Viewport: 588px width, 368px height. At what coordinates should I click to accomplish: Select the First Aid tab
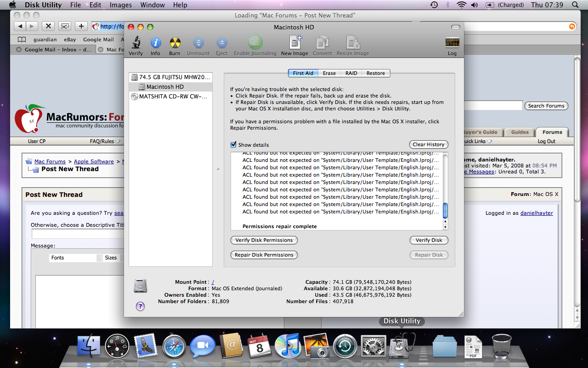pyautogui.click(x=303, y=73)
